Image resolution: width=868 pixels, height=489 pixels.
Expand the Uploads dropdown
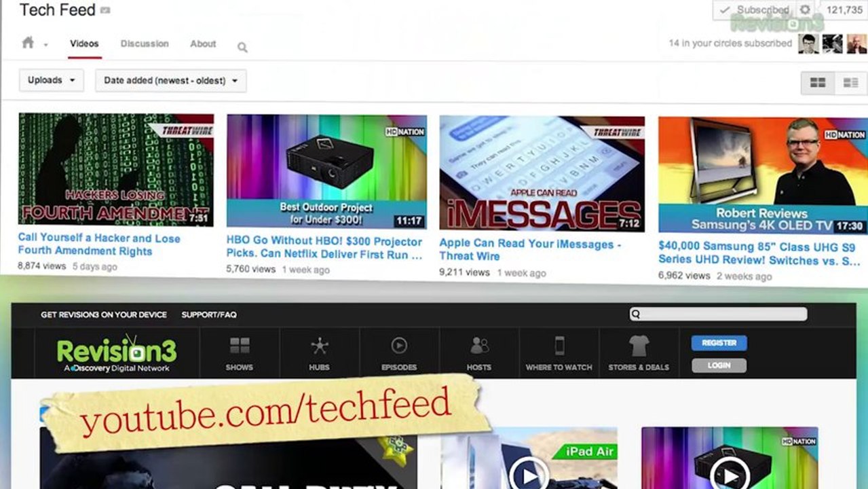coord(52,80)
